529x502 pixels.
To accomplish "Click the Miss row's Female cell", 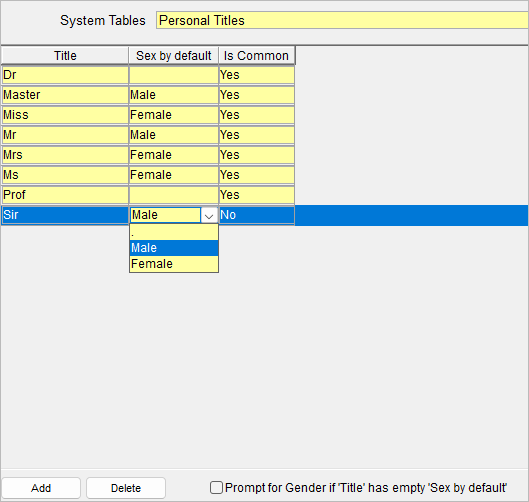I will click(173, 115).
